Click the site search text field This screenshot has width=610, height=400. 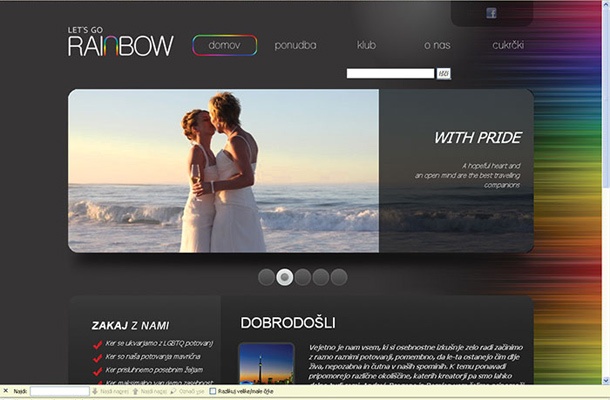[x=390, y=73]
